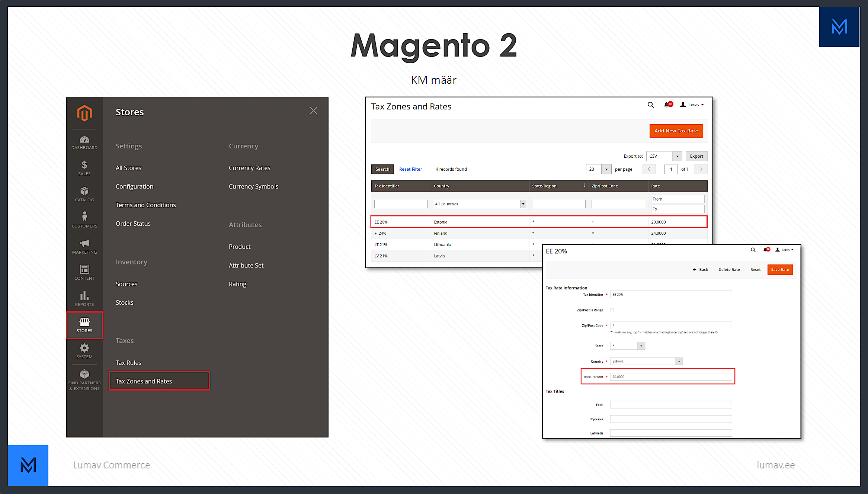Open the Catalog sidebar section
This screenshot has height=494, width=868.
(x=84, y=195)
